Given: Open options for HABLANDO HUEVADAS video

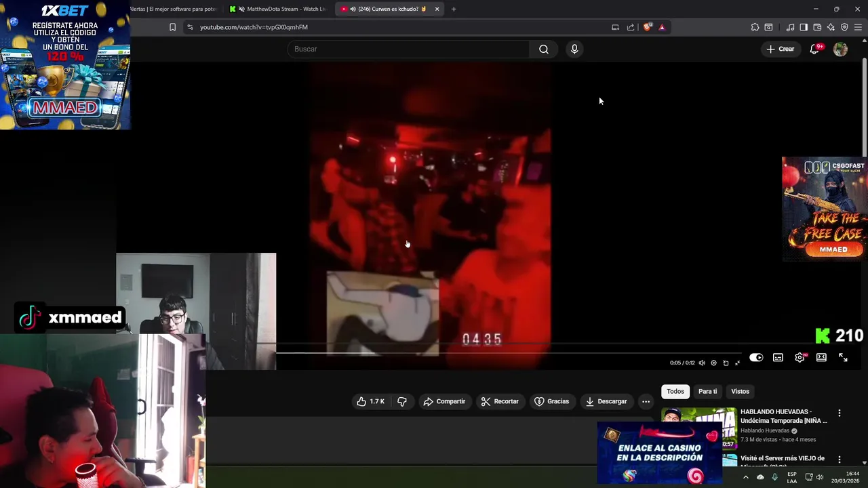Looking at the screenshot, I should click(840, 413).
